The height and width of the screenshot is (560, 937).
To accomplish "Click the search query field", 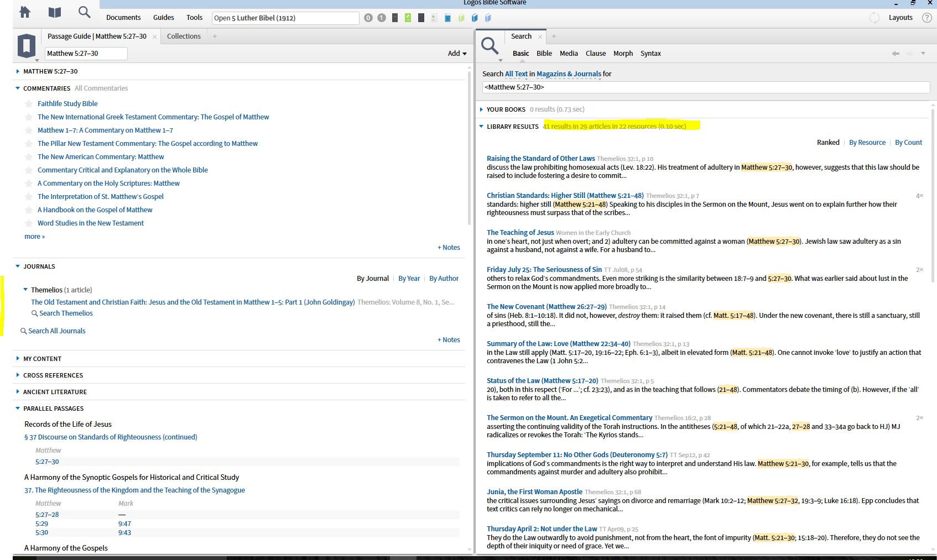I will [706, 87].
